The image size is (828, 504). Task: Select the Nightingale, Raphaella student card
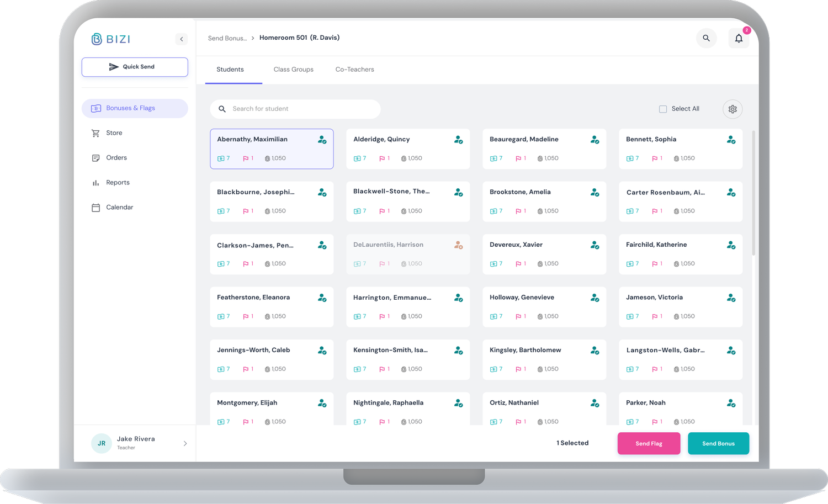tap(408, 408)
